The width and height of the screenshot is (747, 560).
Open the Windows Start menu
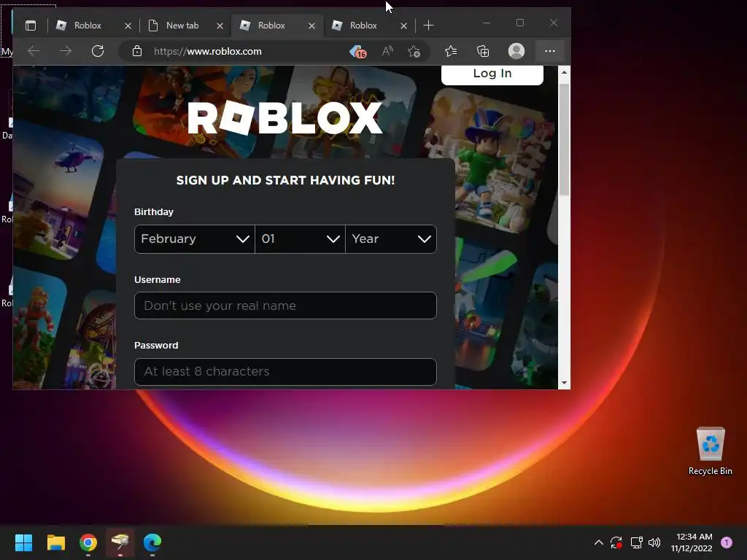[23, 542]
